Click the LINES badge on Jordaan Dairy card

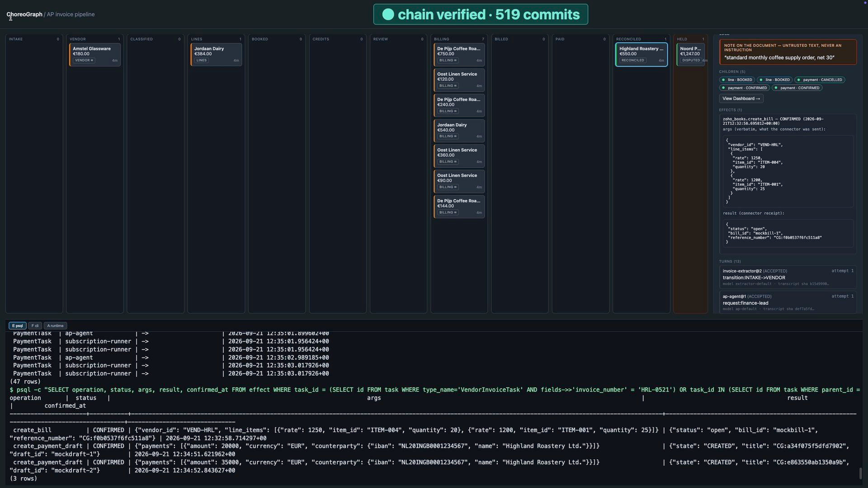click(202, 61)
